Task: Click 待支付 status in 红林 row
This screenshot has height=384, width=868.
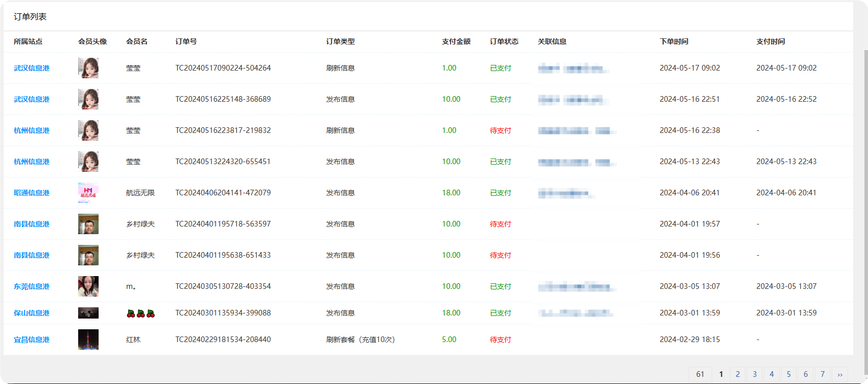Action: [x=501, y=340]
